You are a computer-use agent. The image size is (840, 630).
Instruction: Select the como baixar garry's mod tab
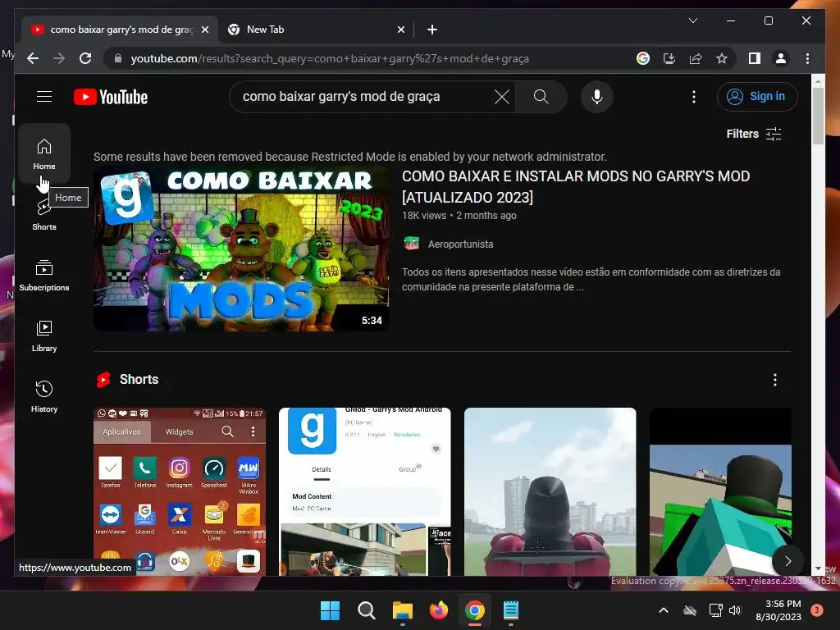click(x=120, y=30)
